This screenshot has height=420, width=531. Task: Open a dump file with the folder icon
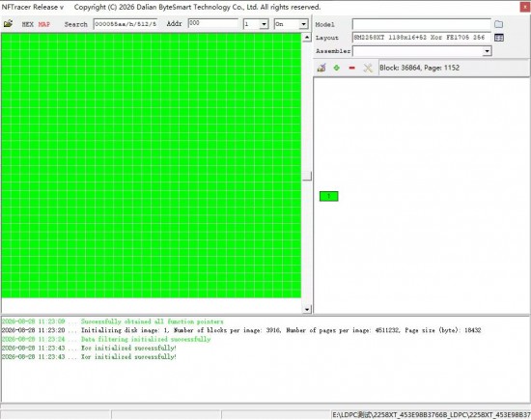[8, 24]
